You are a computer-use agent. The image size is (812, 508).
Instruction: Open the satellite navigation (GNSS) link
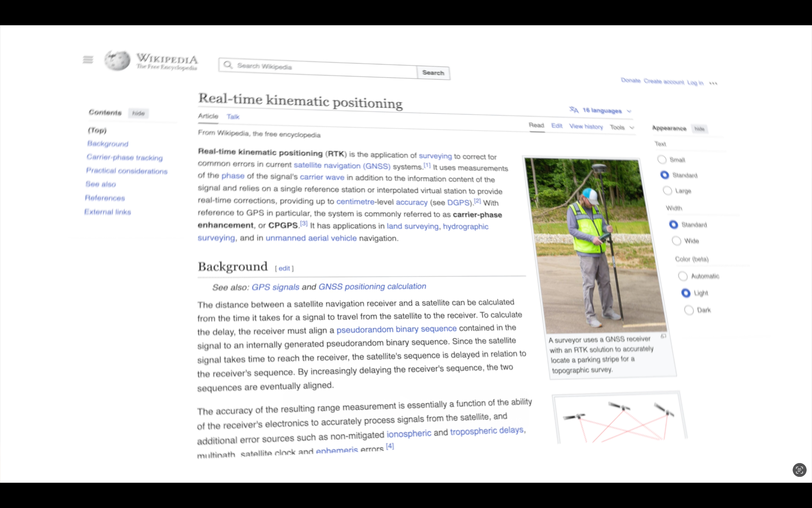(x=342, y=165)
